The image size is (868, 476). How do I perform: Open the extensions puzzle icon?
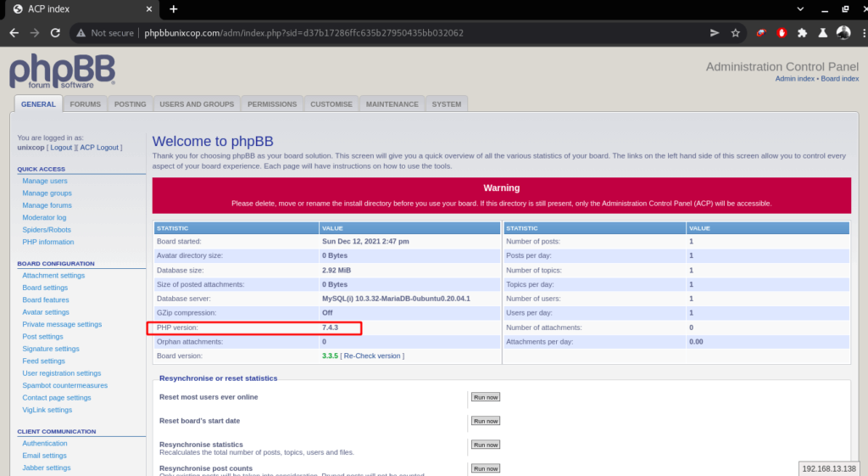coord(802,33)
